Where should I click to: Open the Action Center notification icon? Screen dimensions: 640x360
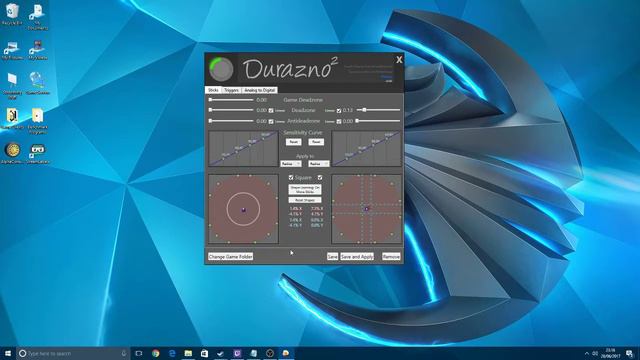(629, 353)
